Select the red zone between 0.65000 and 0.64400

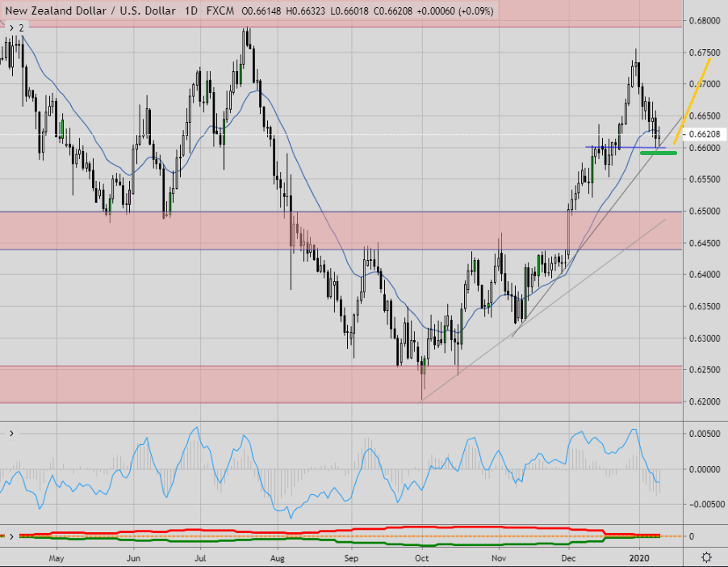pyautogui.click(x=341, y=230)
